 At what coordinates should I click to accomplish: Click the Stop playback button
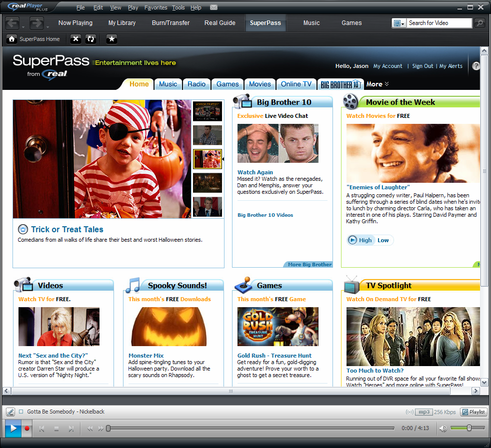[x=56, y=429]
